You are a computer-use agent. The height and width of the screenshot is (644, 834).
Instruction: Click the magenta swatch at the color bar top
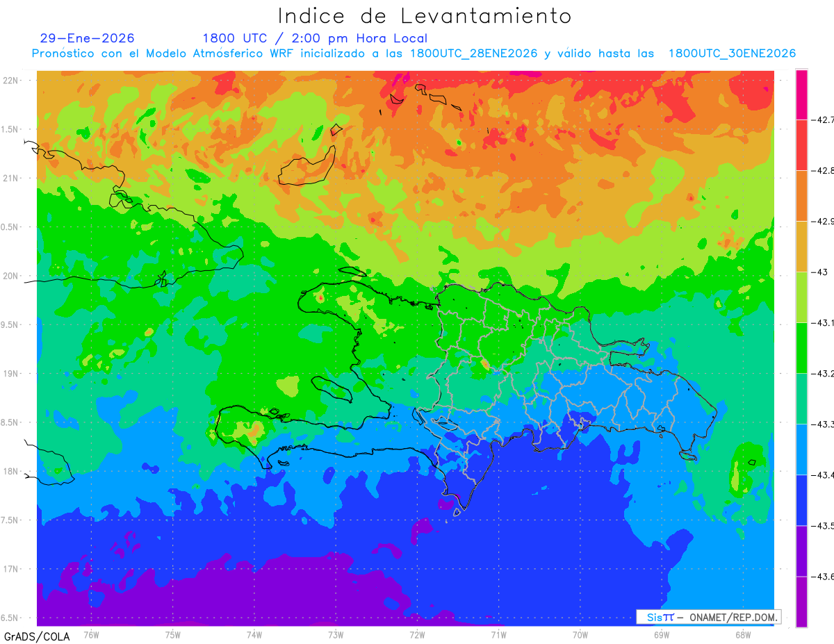(x=801, y=94)
